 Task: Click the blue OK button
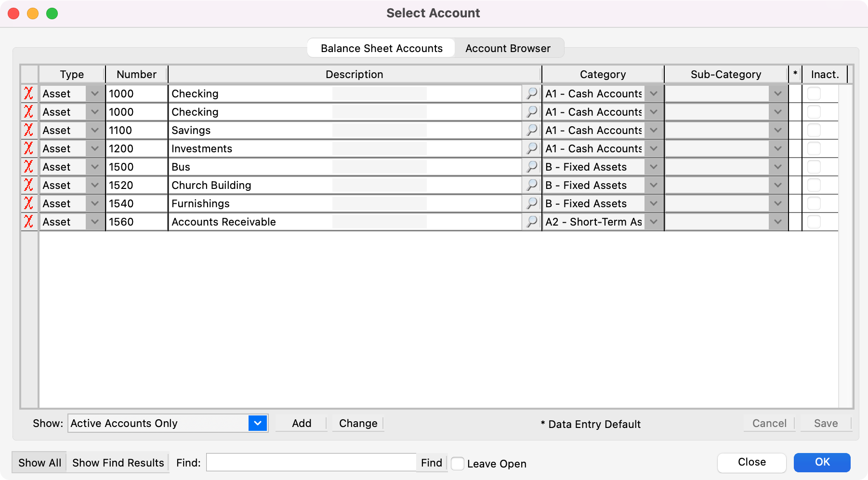[x=822, y=462]
